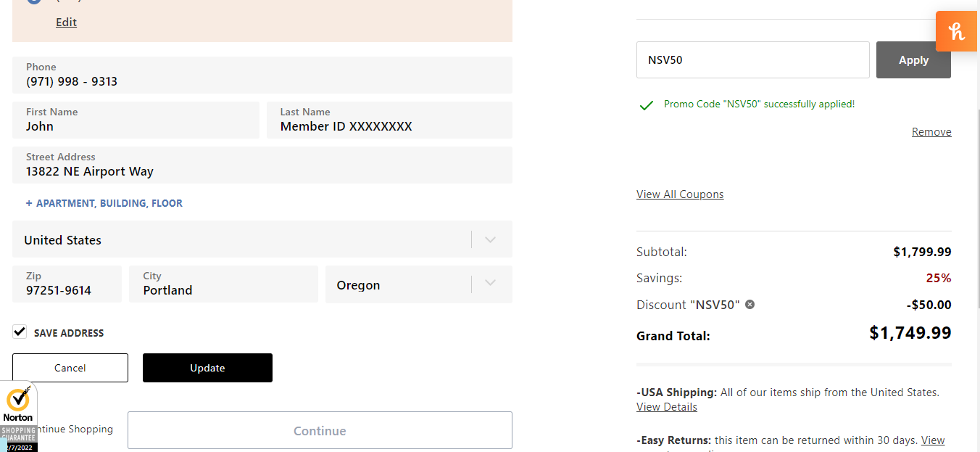Open the View All Coupons link

(x=680, y=194)
